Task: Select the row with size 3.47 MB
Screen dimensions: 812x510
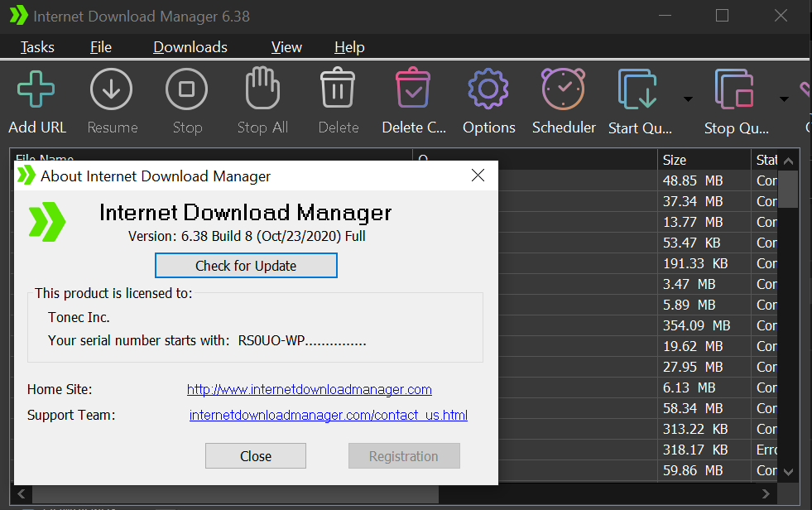Action: coord(637,284)
